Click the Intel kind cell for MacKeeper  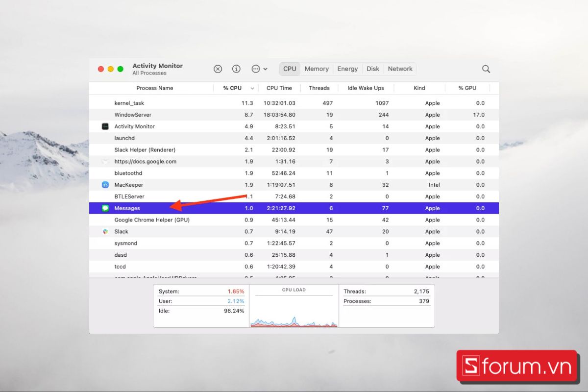point(434,185)
